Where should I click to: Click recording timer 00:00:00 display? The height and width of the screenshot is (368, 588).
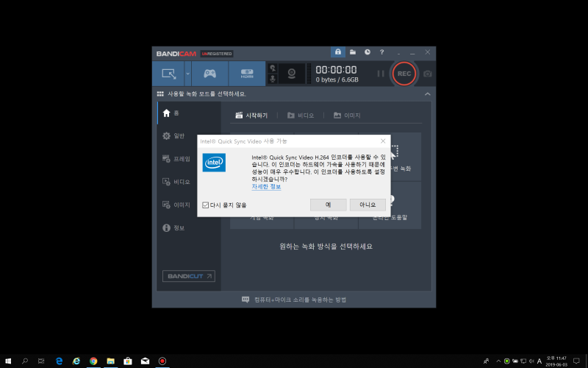pyautogui.click(x=337, y=70)
